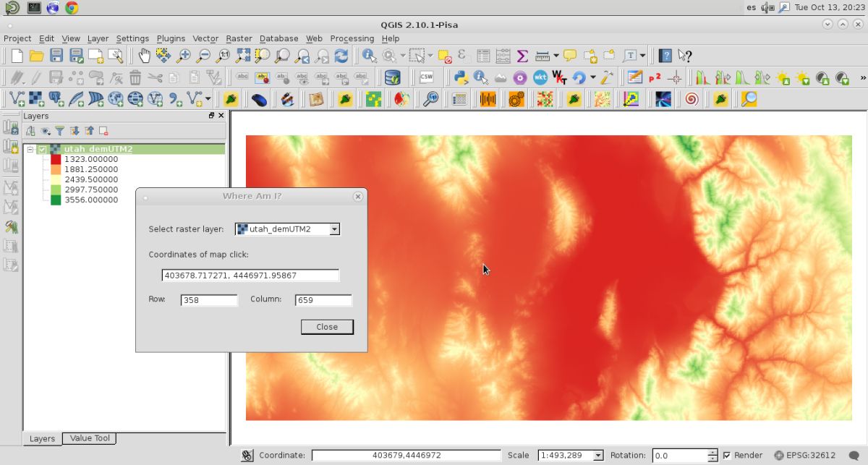Click the Refresh map canvas icon

(x=341, y=56)
